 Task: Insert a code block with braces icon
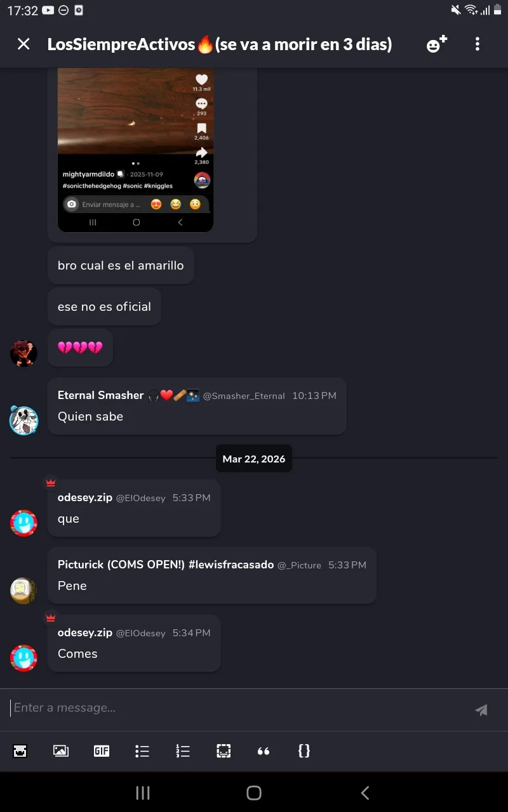click(x=304, y=751)
